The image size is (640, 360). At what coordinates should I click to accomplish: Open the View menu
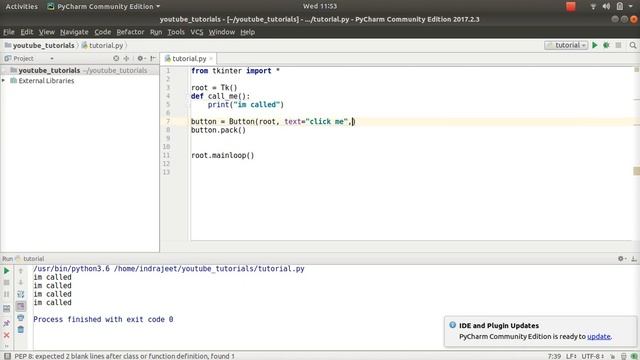pyautogui.click(x=47, y=32)
